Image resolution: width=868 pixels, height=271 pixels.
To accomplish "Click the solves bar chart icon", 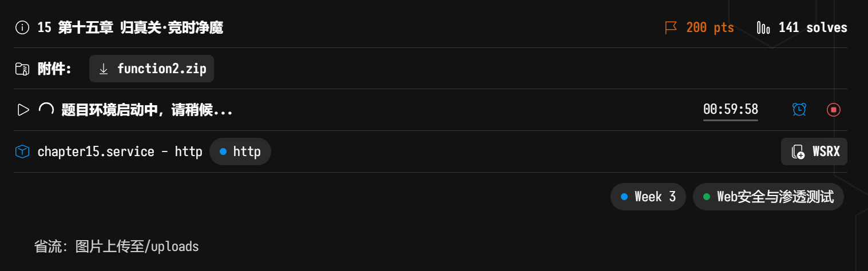I will [763, 27].
